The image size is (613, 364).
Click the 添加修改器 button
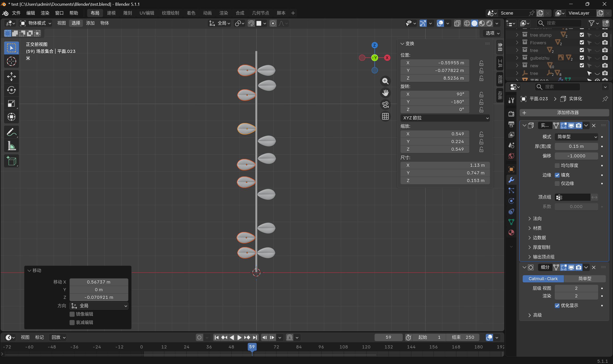(x=564, y=112)
